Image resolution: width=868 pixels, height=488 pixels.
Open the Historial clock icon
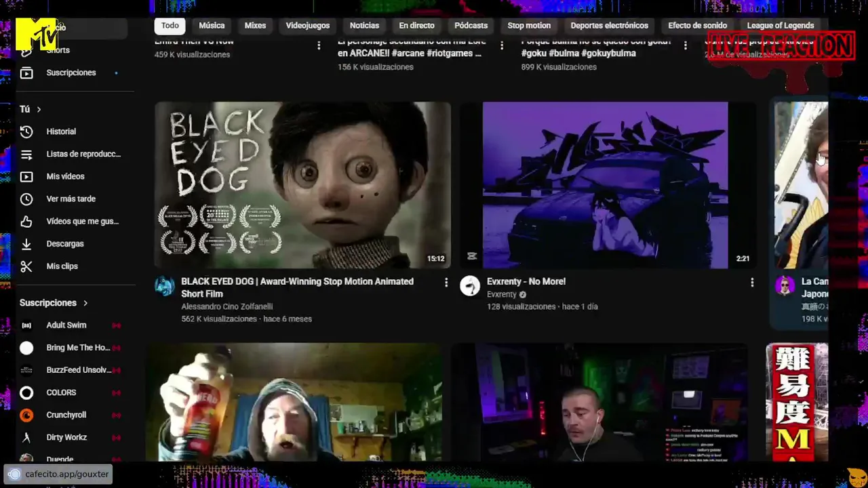coord(26,131)
